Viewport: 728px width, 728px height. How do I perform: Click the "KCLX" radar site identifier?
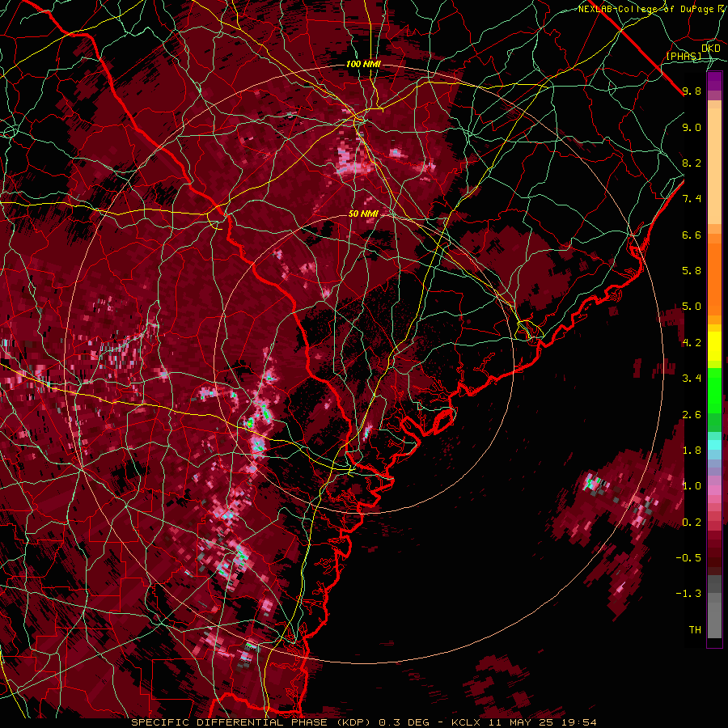pos(466,722)
